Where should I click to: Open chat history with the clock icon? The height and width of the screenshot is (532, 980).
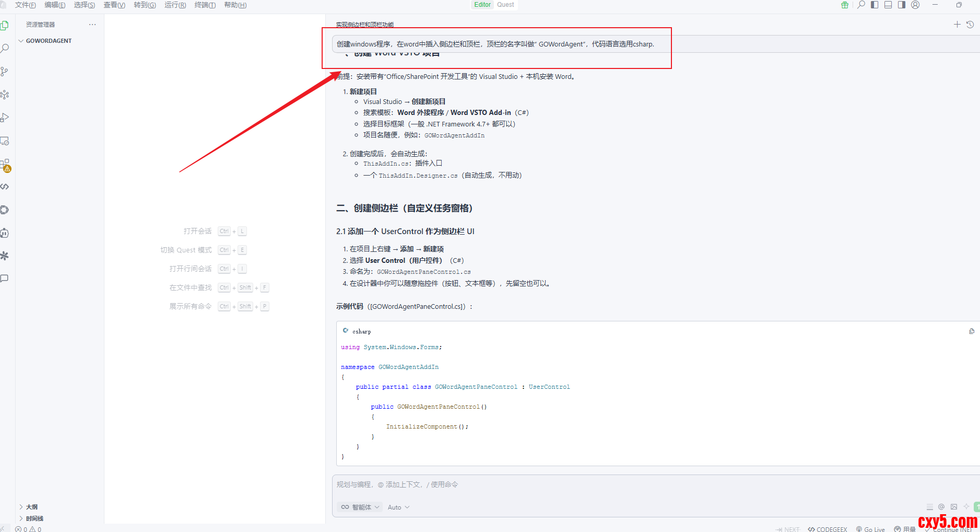(970, 25)
